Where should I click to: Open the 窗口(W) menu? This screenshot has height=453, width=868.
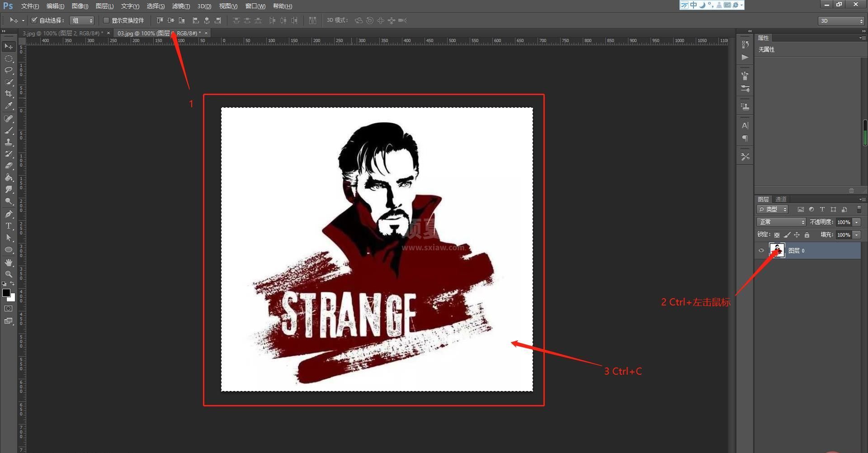tap(255, 6)
